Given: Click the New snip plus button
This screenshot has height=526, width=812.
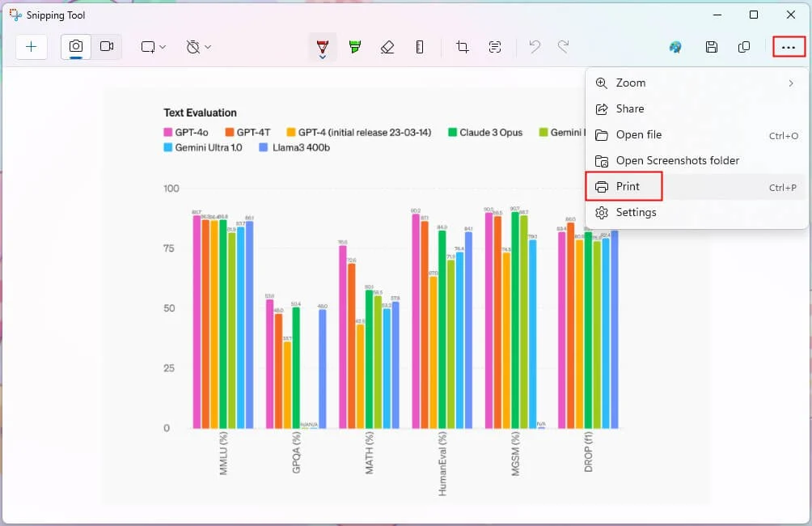Looking at the screenshot, I should click(x=31, y=47).
